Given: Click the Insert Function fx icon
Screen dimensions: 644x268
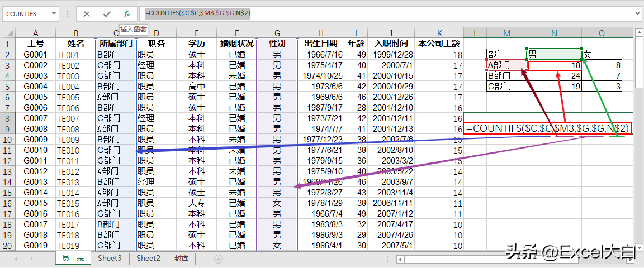Looking at the screenshot, I should pyautogui.click(x=127, y=14).
